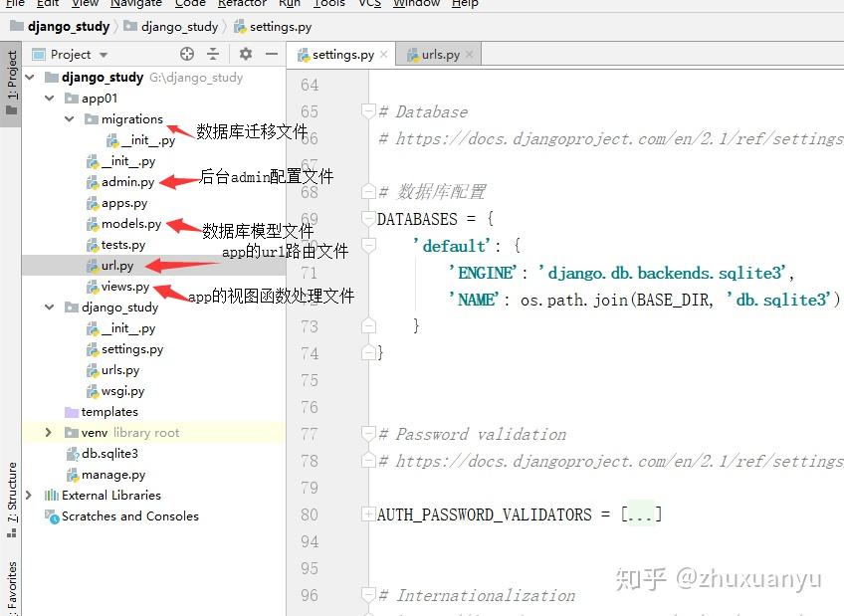Open the Structure tool window
This screenshot has height=616, width=844.
coord(11,489)
